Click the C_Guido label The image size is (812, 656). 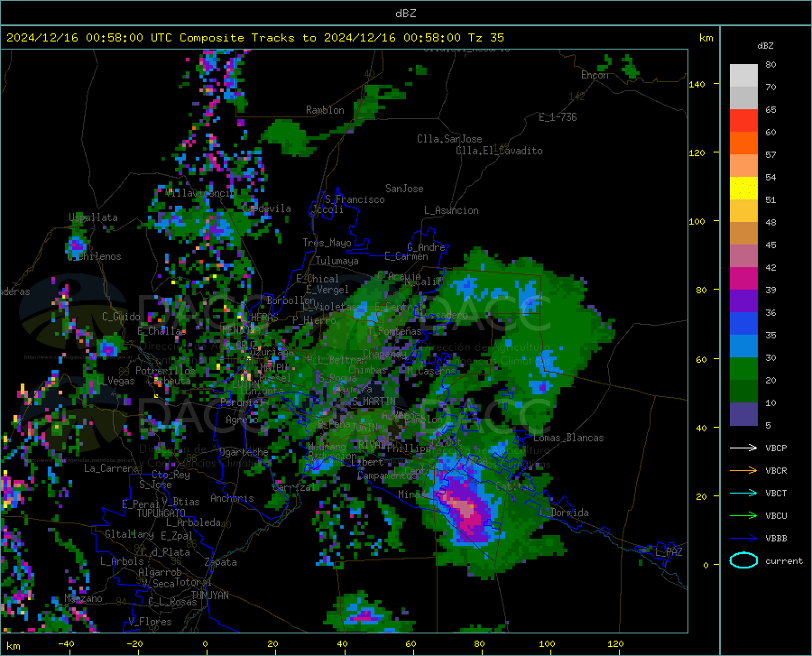tap(121, 317)
